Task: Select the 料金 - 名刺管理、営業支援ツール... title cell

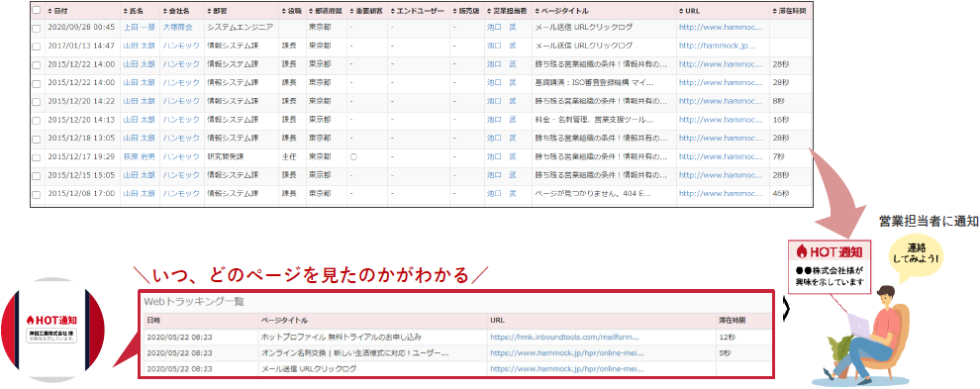Action: tap(594, 120)
